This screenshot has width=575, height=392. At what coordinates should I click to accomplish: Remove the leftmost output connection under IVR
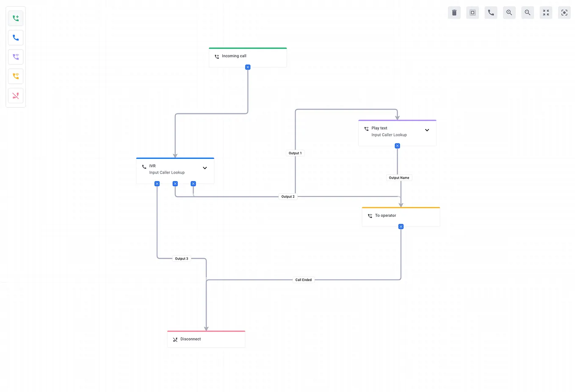click(x=157, y=183)
